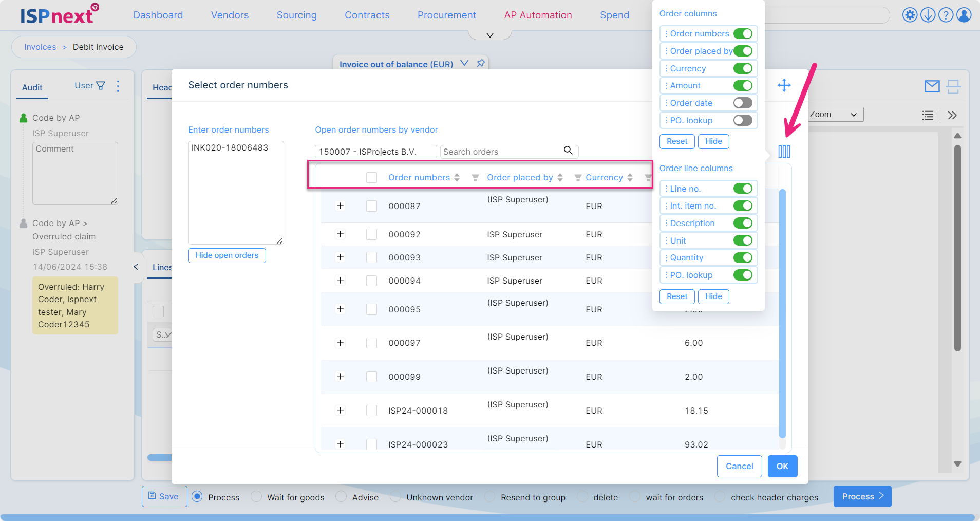The height and width of the screenshot is (521, 980).
Task: Select the Process radio button
Action: (197, 497)
